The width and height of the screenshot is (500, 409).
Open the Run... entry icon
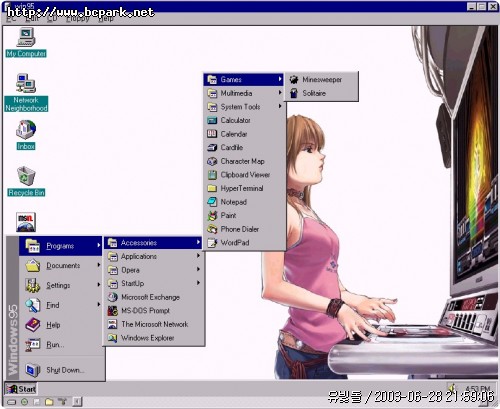point(33,345)
